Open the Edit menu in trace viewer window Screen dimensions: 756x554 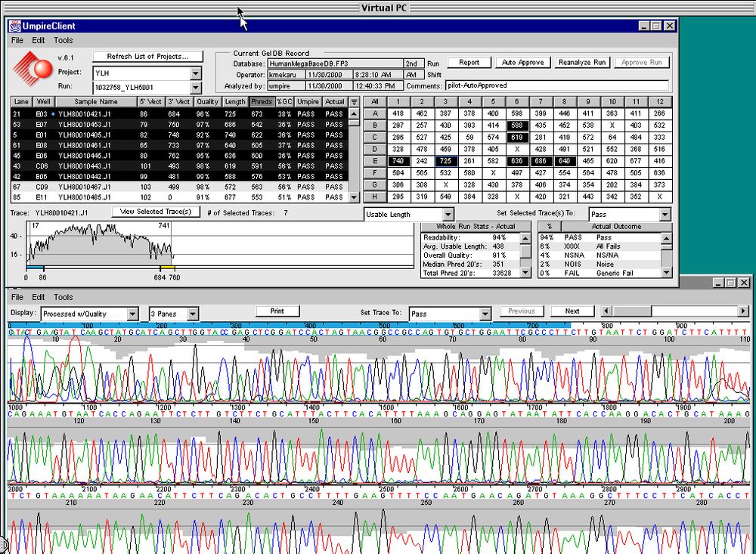point(38,297)
